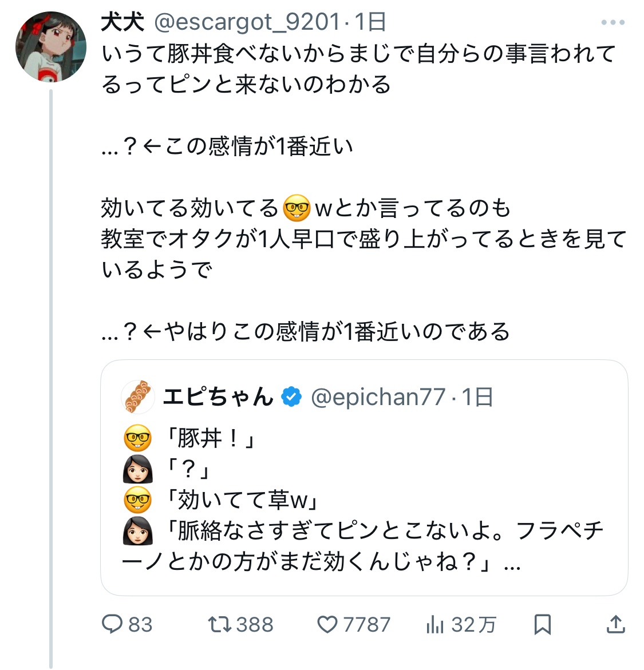View analytics icon showing 32万 views
The width and height of the screenshot is (644, 670).
[x=435, y=624]
